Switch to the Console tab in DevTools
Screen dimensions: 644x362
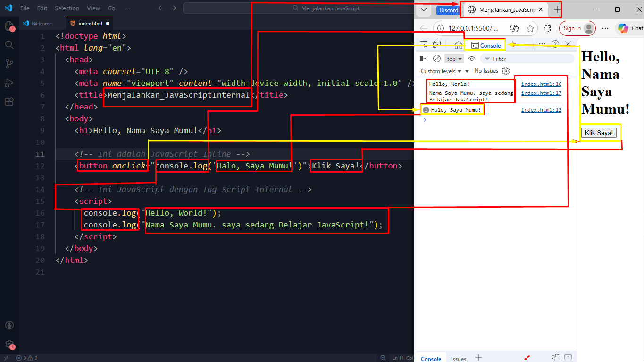click(x=485, y=45)
